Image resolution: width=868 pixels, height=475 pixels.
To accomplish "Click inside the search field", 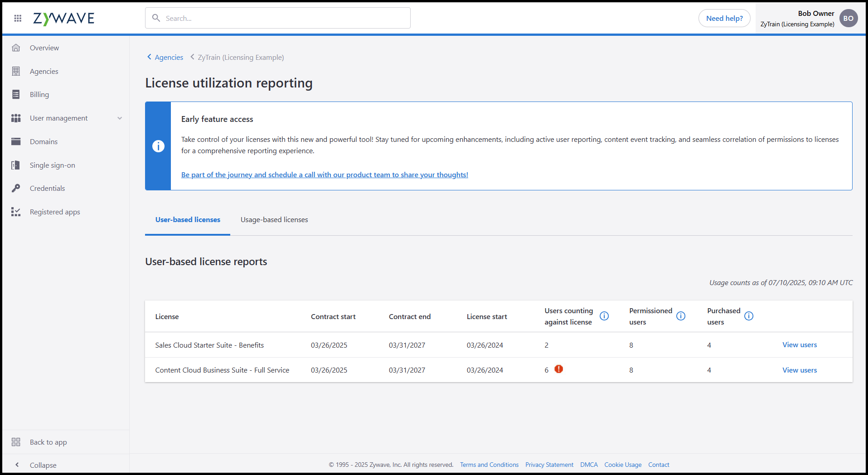I will pos(277,18).
